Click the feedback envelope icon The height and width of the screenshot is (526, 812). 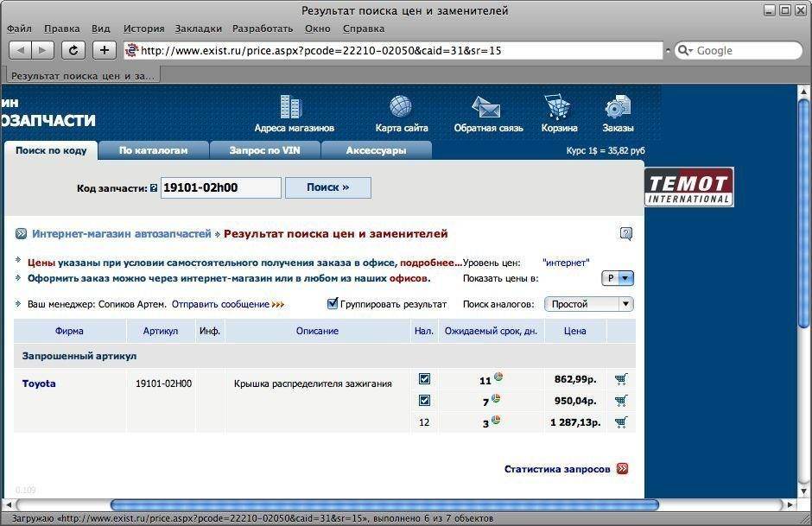tap(486, 108)
